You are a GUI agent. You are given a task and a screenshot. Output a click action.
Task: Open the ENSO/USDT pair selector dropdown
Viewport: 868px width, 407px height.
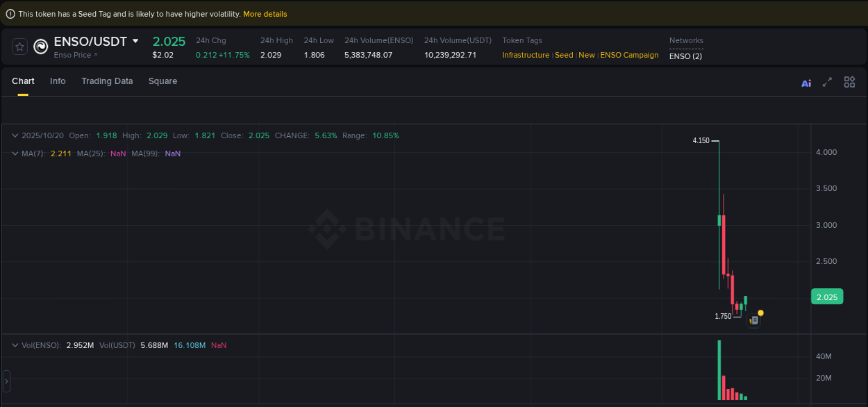pyautogui.click(x=137, y=41)
